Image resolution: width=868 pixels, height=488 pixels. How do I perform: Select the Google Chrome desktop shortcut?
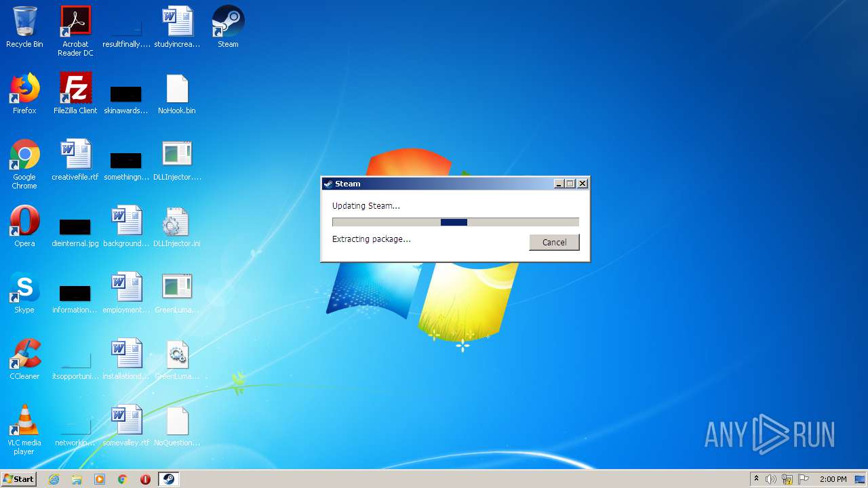[24, 164]
